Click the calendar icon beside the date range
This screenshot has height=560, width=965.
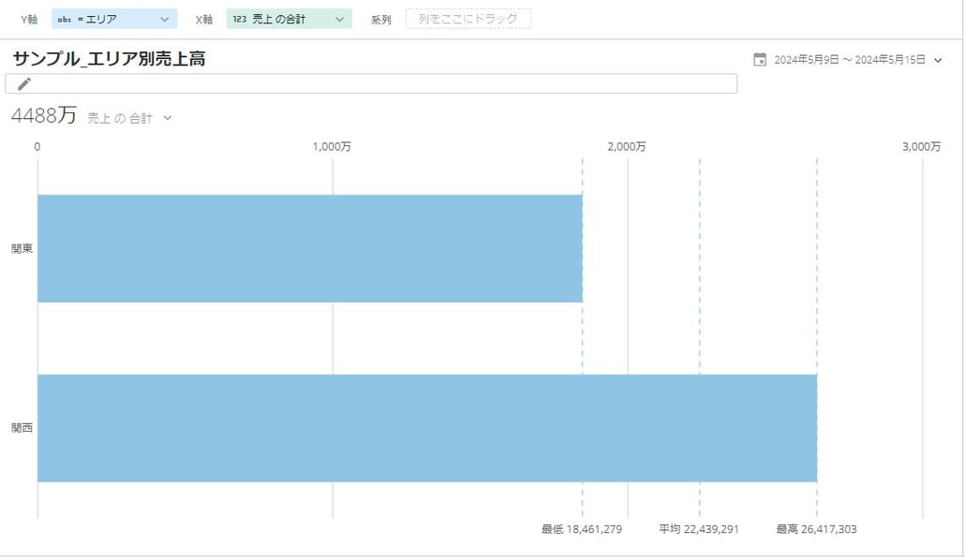point(760,60)
